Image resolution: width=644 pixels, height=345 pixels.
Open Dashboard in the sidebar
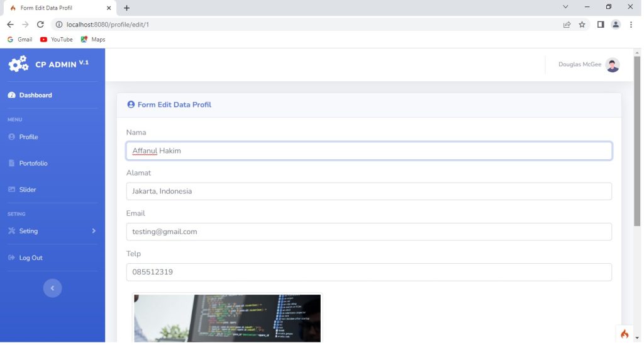pos(35,95)
